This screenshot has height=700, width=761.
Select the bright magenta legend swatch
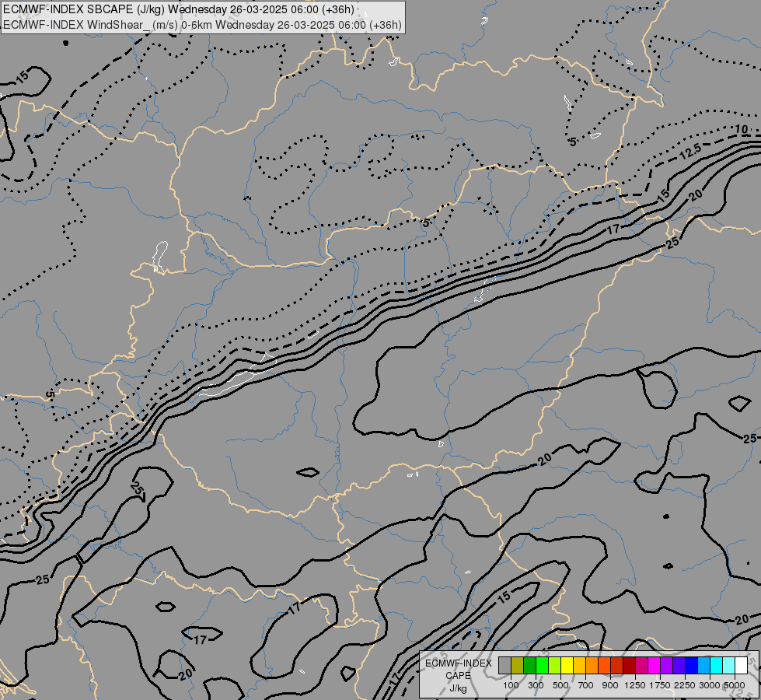pos(655,665)
